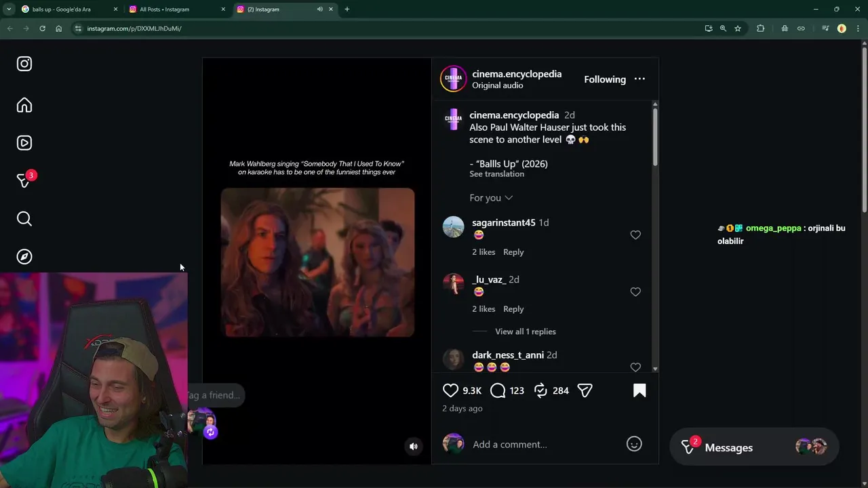Close the 'All Posts • Instagram' tab
This screenshot has width=868, height=488.
pyautogui.click(x=223, y=9)
